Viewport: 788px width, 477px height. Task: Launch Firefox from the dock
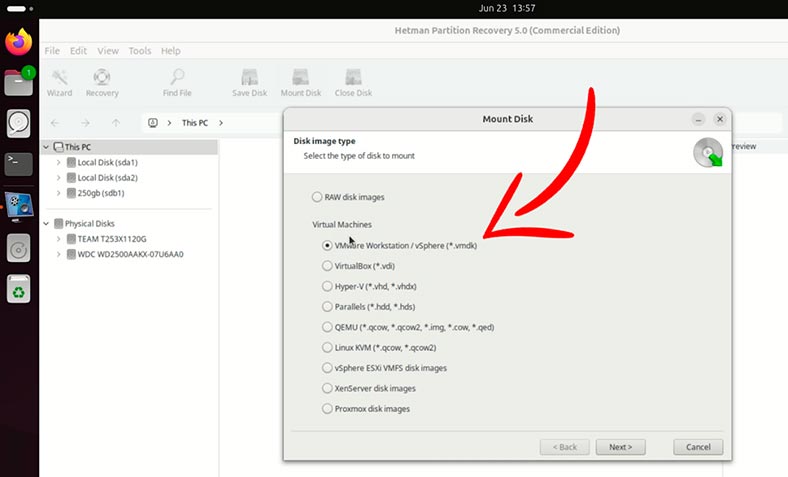click(x=19, y=42)
